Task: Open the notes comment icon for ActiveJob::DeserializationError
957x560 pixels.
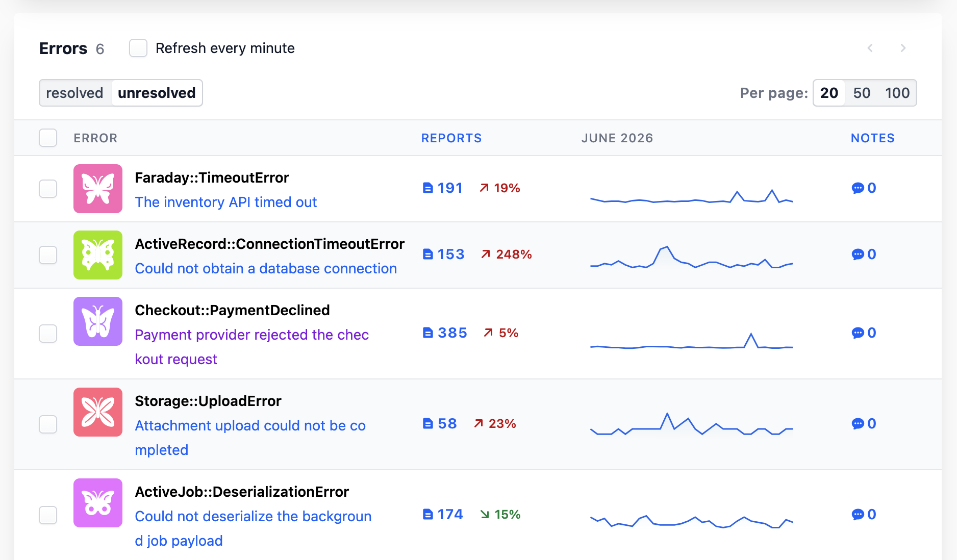Action: (x=858, y=515)
